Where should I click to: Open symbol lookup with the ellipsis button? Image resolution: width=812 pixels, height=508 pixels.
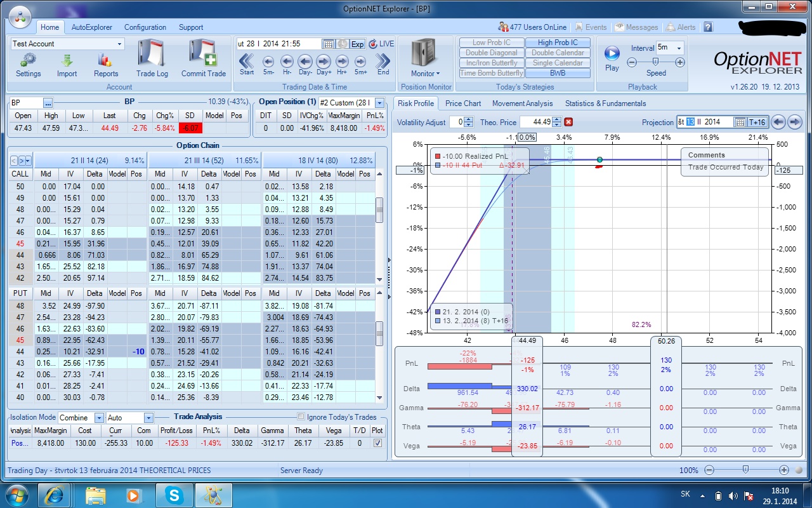pos(48,103)
